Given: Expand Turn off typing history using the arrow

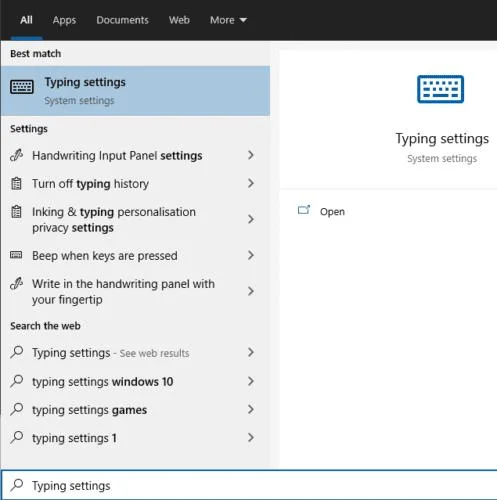Looking at the screenshot, I should (x=251, y=183).
